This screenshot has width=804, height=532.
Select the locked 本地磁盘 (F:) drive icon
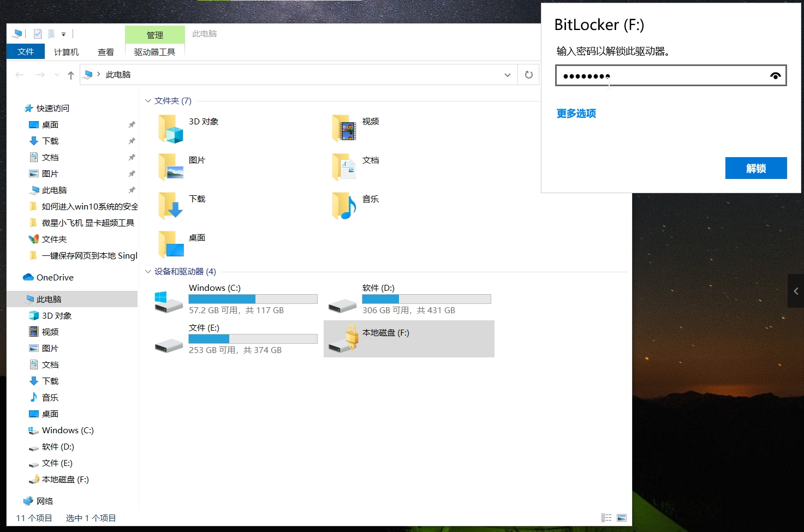tap(344, 338)
